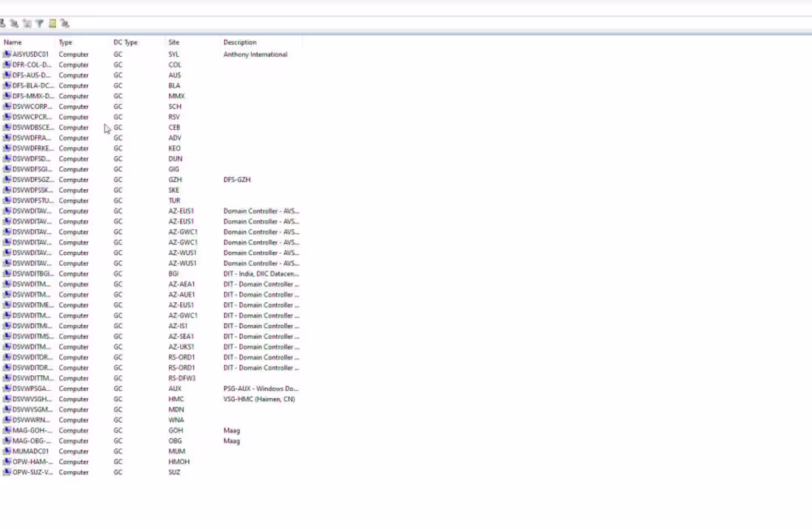
Task: Select the entry described VSG-HMC (Haimen, CN)
Action: click(x=30, y=399)
